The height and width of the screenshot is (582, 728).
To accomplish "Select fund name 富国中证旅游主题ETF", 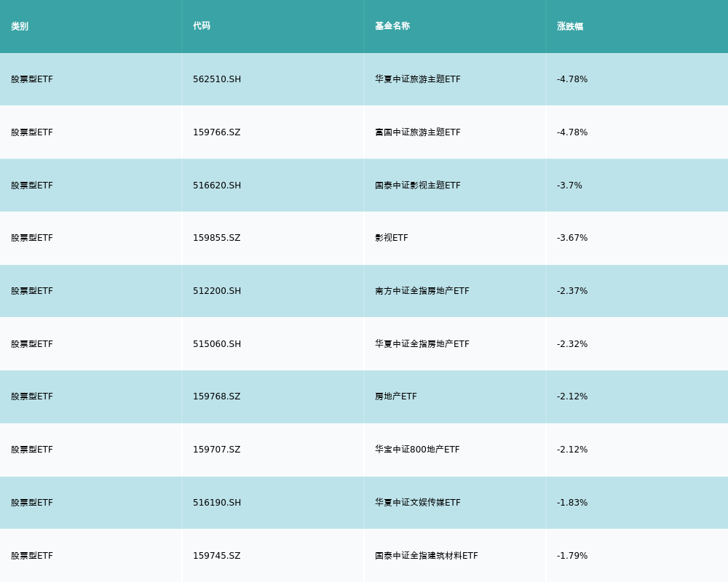I will [x=417, y=132].
